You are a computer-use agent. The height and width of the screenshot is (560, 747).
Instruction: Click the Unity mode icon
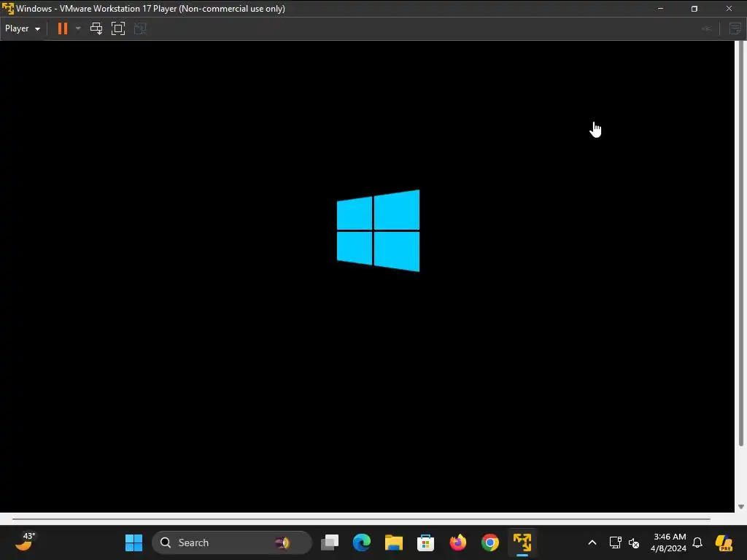click(140, 28)
